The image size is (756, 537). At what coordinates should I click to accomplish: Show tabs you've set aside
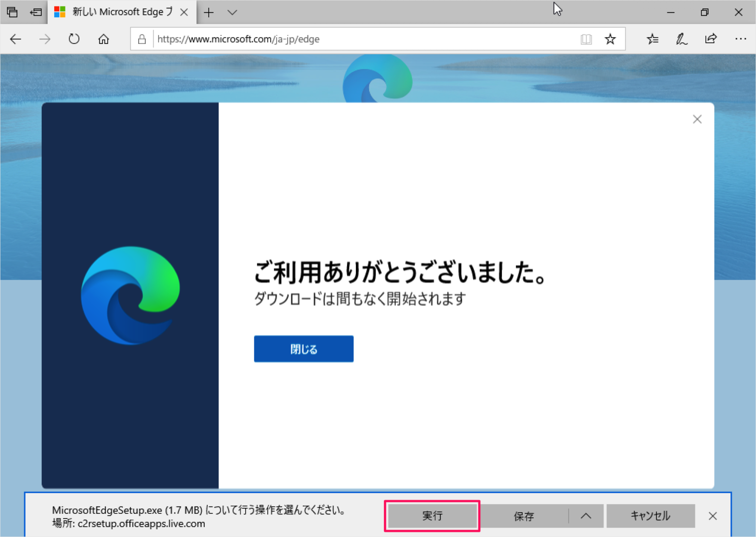click(x=35, y=12)
